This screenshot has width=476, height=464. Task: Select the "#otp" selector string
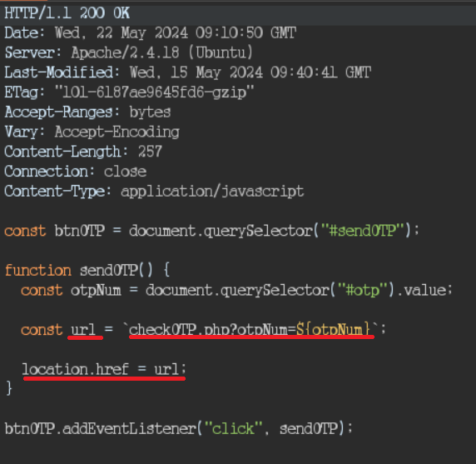[x=363, y=290]
